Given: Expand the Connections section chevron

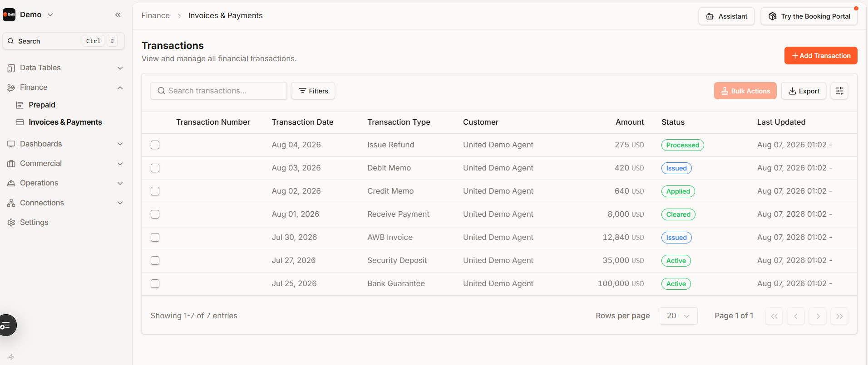Looking at the screenshot, I should [120, 203].
